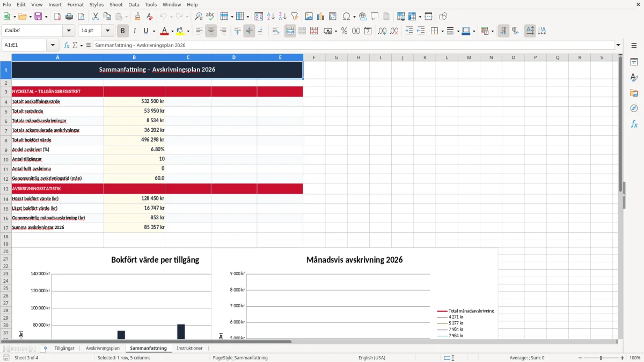Switch to the Avskrivningsplan sheet tab
644x362 pixels.
pyautogui.click(x=103, y=348)
